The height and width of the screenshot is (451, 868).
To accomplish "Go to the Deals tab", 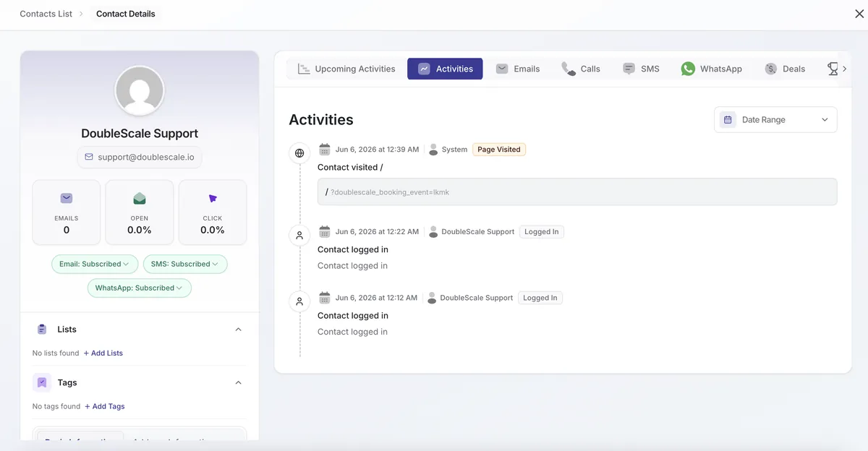I will point(785,69).
